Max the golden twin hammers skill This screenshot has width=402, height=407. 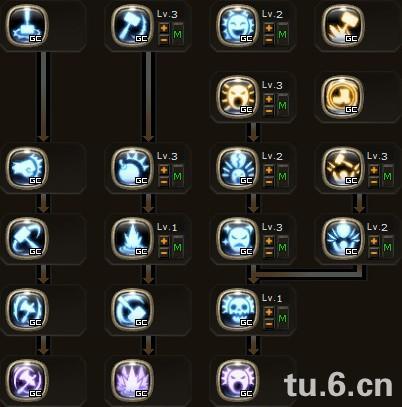click(x=387, y=176)
